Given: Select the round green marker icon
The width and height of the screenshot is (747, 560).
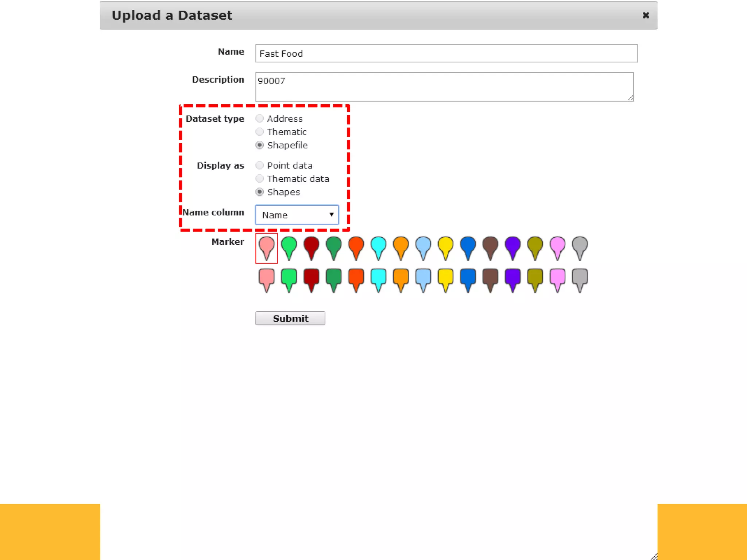Looking at the screenshot, I should (x=289, y=246).
